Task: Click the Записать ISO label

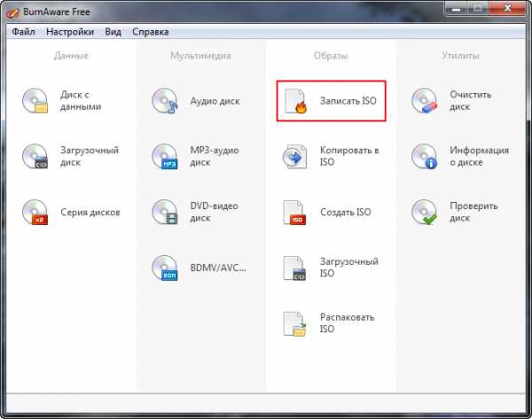Action: pos(348,101)
